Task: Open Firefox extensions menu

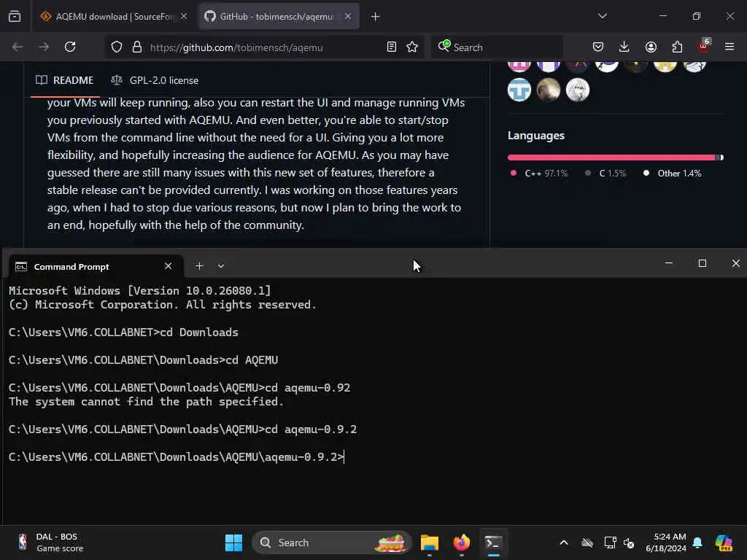Action: pyautogui.click(x=677, y=47)
